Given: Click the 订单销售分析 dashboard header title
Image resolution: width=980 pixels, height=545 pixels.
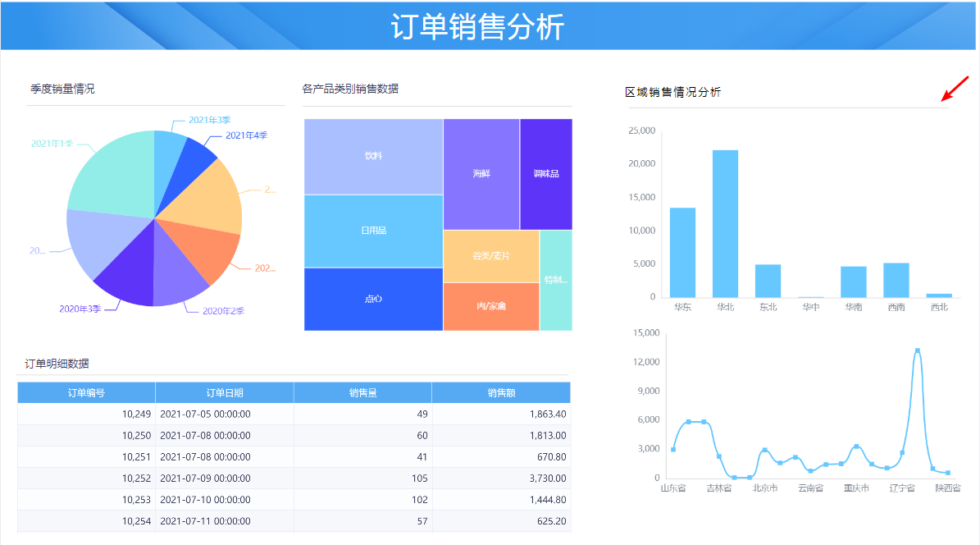Looking at the screenshot, I should tap(478, 27).
